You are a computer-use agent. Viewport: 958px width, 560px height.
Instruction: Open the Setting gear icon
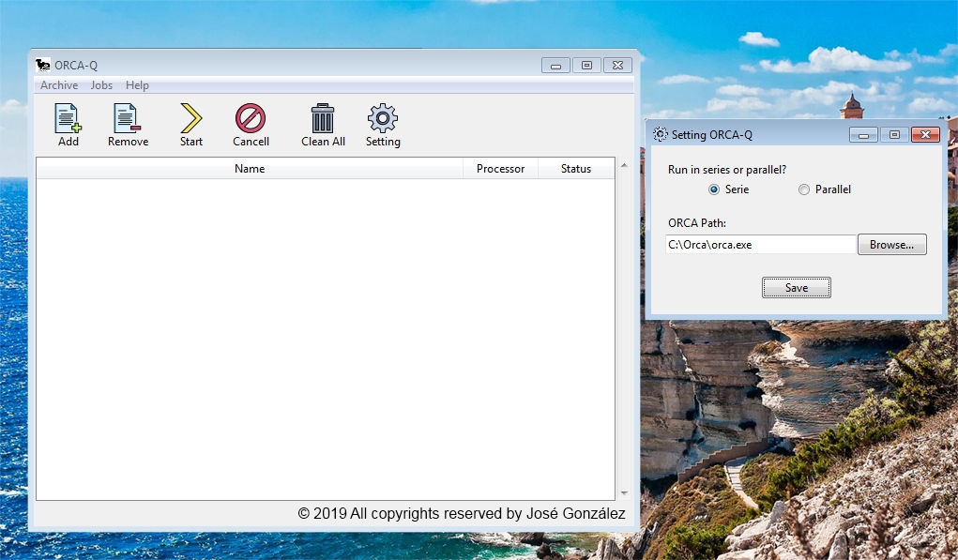coord(383,119)
